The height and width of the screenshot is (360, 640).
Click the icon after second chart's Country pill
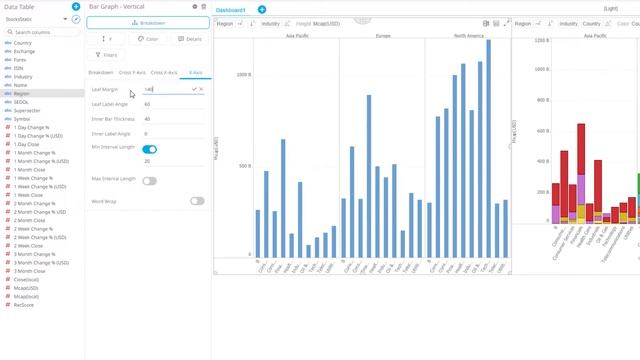[608, 24]
